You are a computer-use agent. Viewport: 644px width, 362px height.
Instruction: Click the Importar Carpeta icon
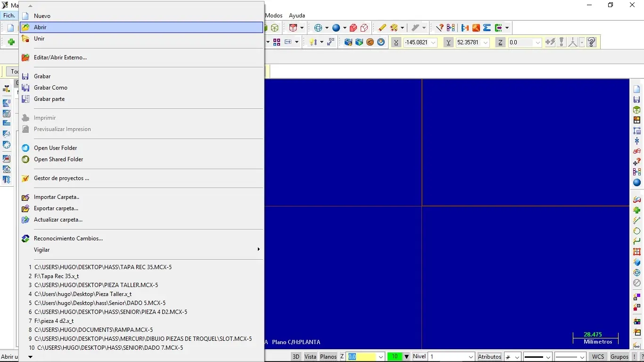25,197
